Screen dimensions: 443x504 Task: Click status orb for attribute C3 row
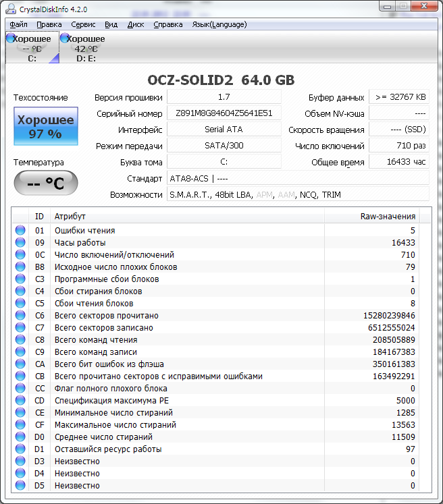point(20,279)
